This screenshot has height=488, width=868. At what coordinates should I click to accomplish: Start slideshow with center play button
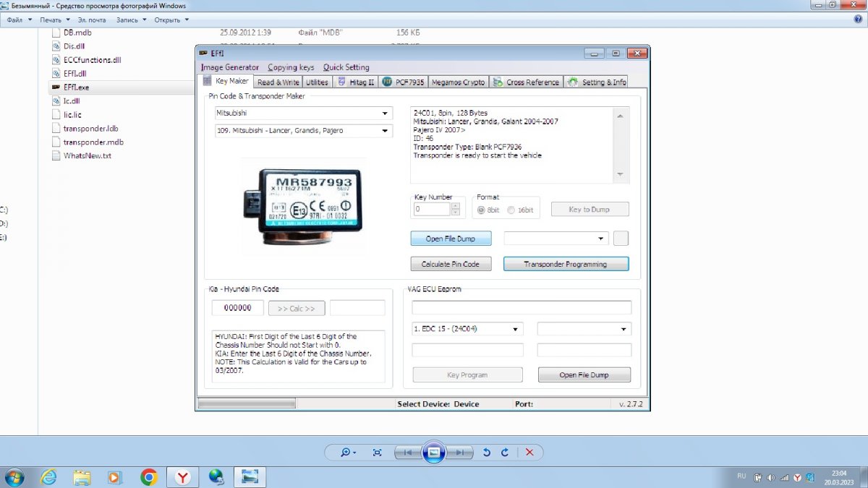pyautogui.click(x=433, y=453)
